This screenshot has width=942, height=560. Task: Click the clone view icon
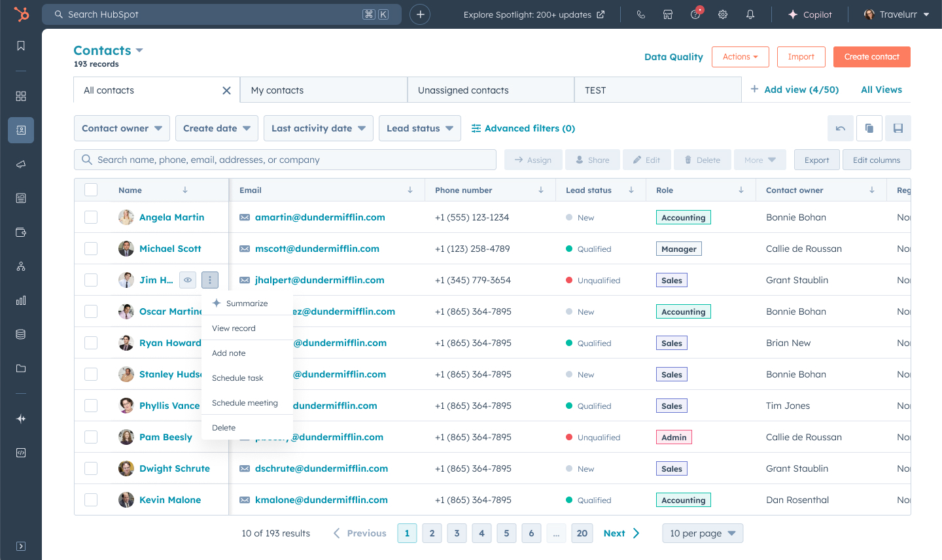pyautogui.click(x=869, y=128)
